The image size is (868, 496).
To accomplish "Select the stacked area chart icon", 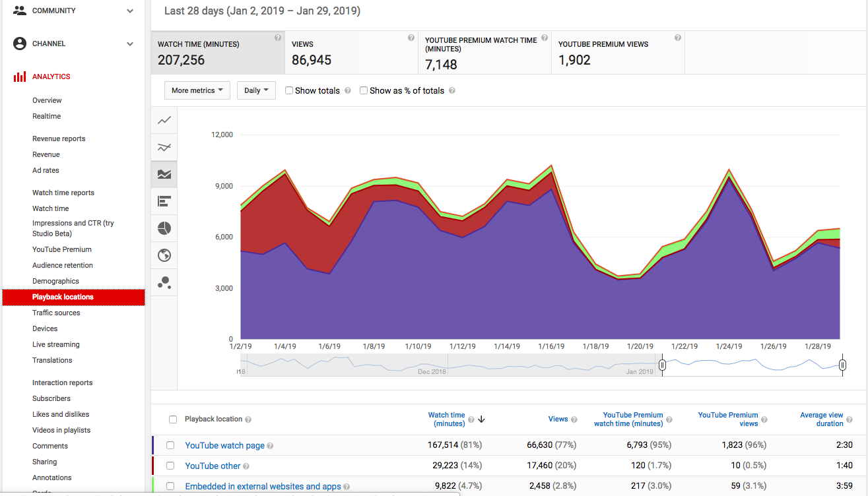I will [x=164, y=174].
